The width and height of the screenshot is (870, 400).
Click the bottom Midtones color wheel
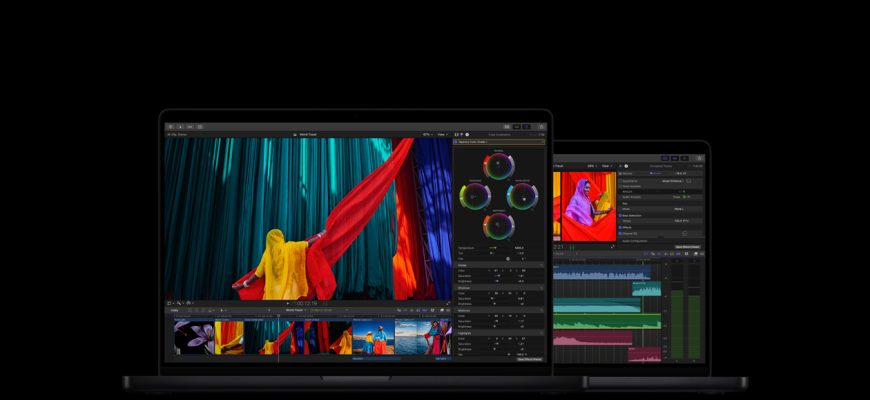(498, 226)
